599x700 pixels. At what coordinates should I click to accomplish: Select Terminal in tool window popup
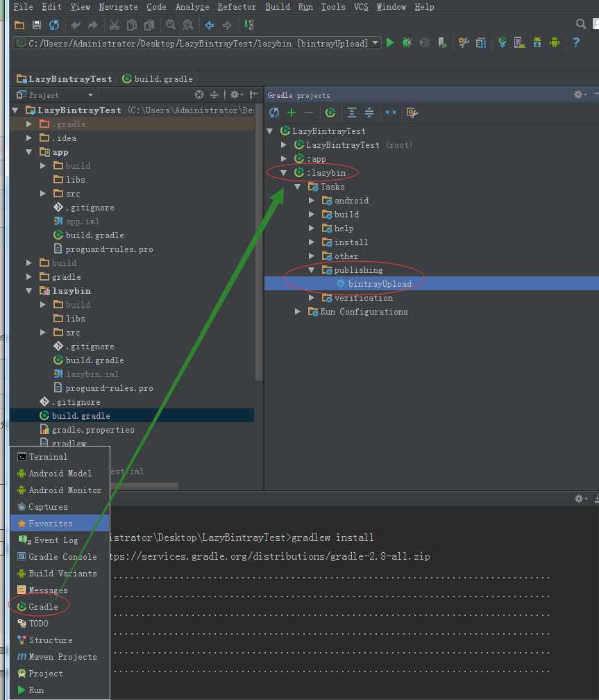60,457
